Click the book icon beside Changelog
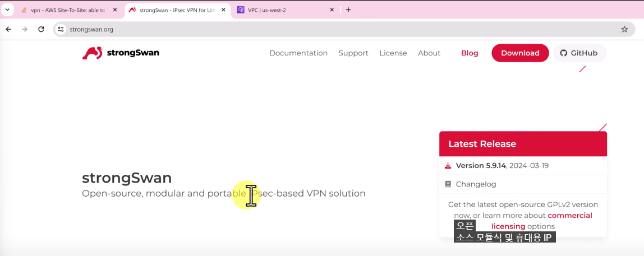 click(448, 184)
